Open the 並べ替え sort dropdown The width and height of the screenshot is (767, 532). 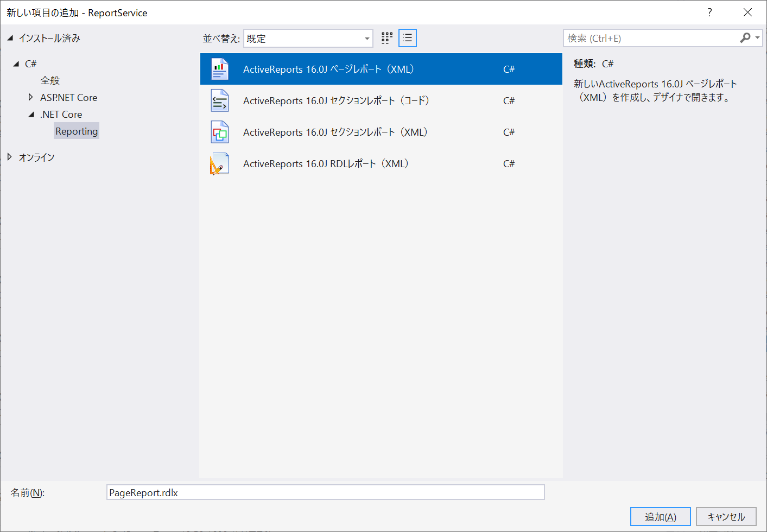[x=308, y=39]
